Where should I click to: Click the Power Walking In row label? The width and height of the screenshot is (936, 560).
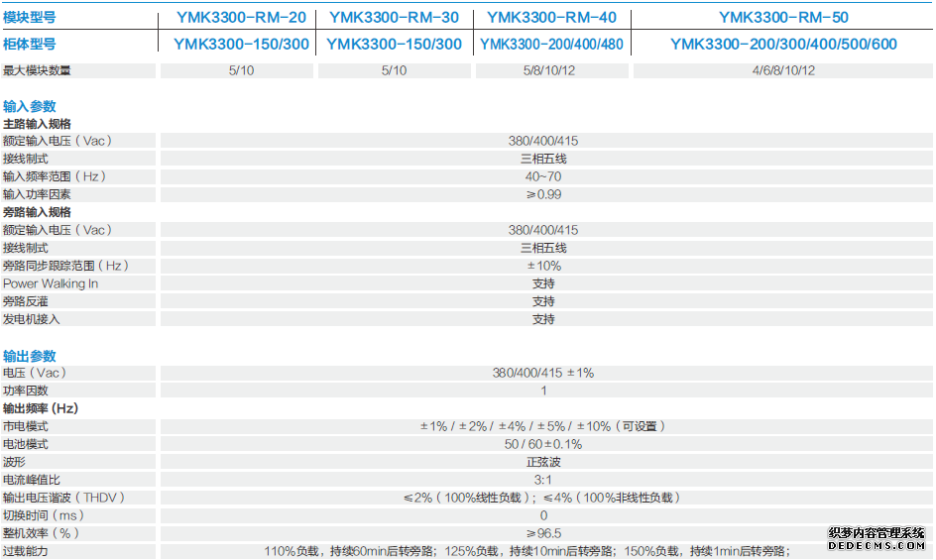(x=51, y=283)
